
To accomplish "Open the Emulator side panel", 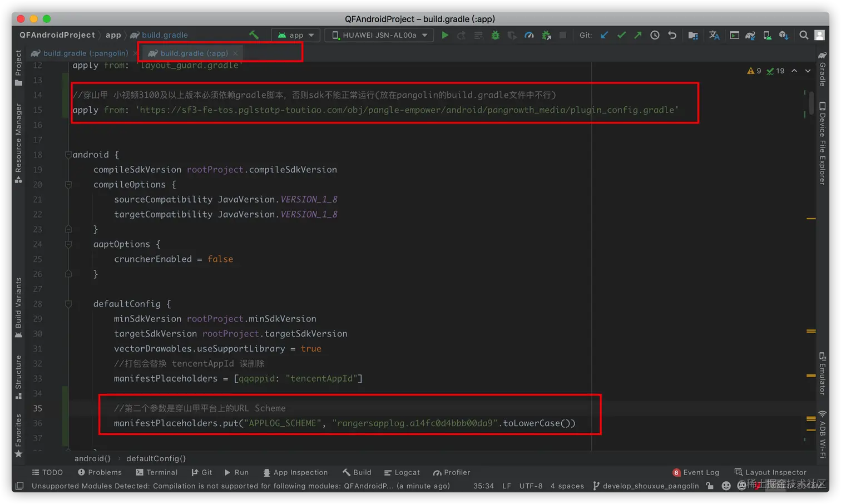I will coord(822,373).
